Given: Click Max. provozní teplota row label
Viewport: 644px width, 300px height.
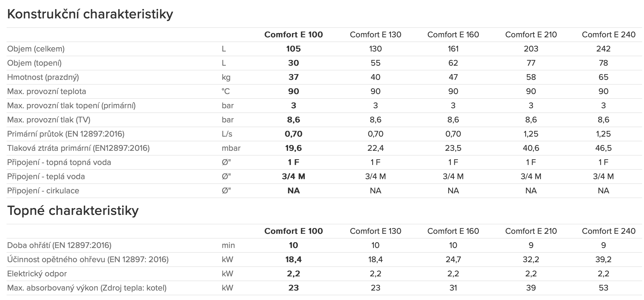Looking at the screenshot, I should click(47, 91).
